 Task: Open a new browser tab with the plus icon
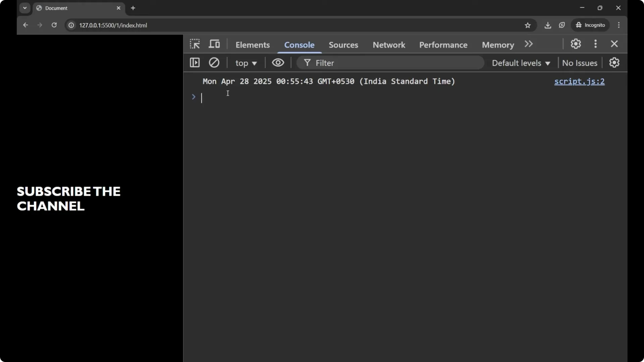(x=133, y=8)
